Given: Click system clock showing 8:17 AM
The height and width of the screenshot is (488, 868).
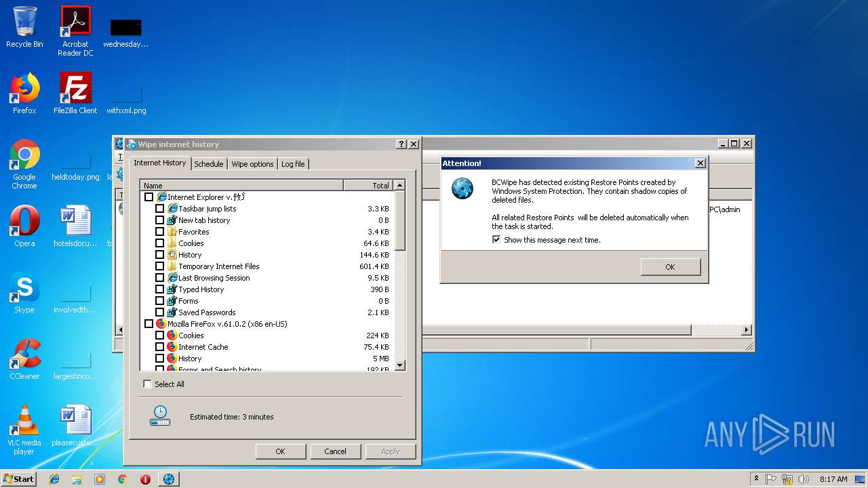Looking at the screenshot, I should click(x=833, y=479).
